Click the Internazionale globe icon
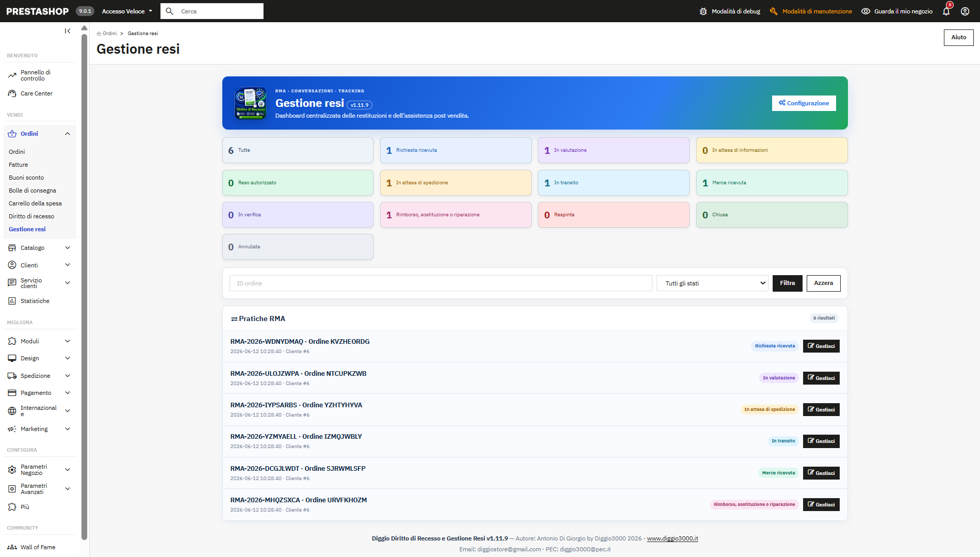Screen dimensions: 980x557 12,411
